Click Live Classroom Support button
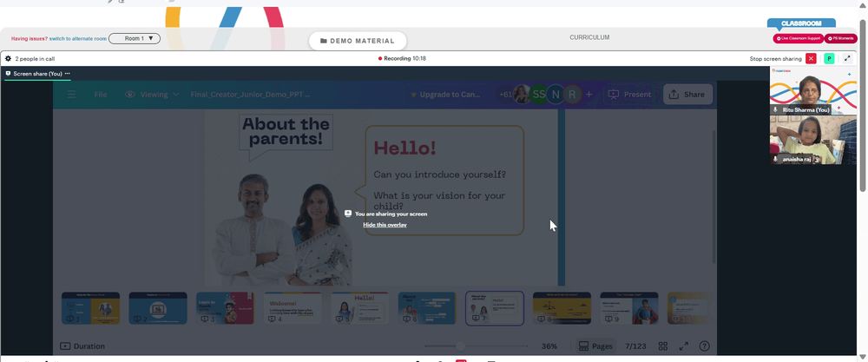 [x=799, y=39]
